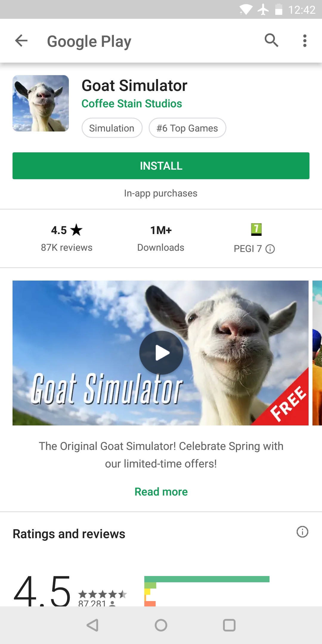Expand description with Read more
322x644 pixels.
point(161,492)
